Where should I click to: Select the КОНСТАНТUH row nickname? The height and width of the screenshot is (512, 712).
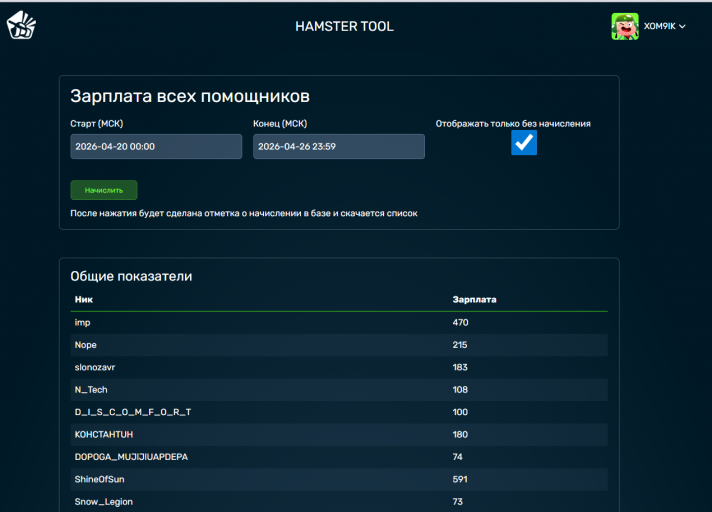pos(104,434)
